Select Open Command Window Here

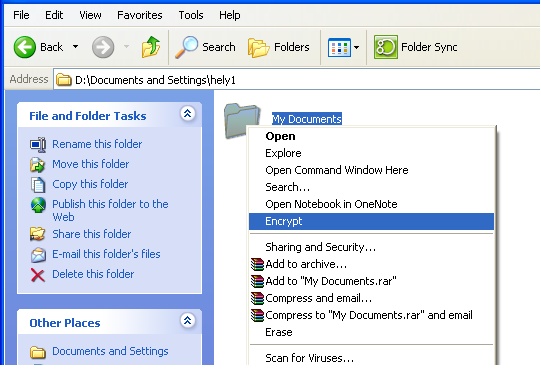[371, 170]
